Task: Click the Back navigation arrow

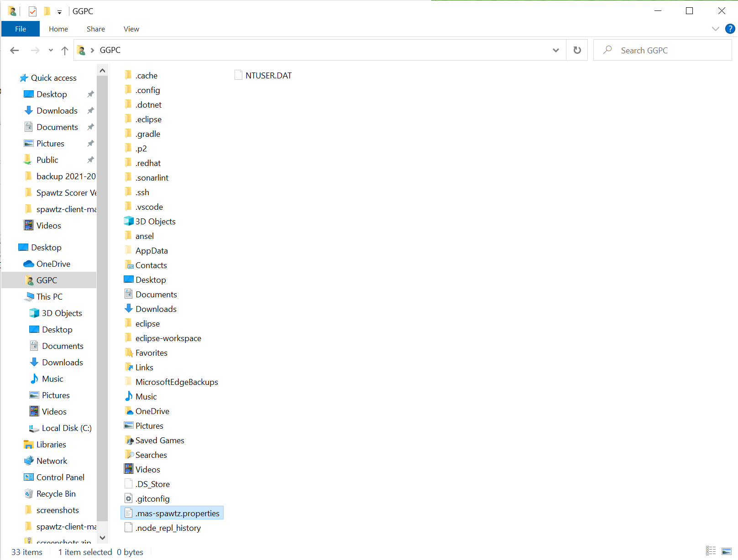Action: [x=15, y=50]
